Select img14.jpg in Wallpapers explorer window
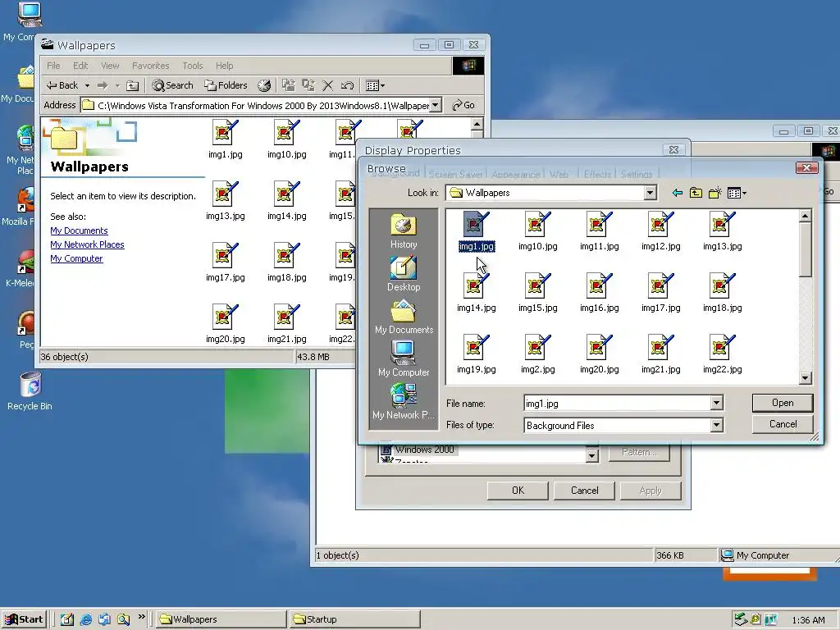The width and height of the screenshot is (840, 630). click(x=286, y=202)
